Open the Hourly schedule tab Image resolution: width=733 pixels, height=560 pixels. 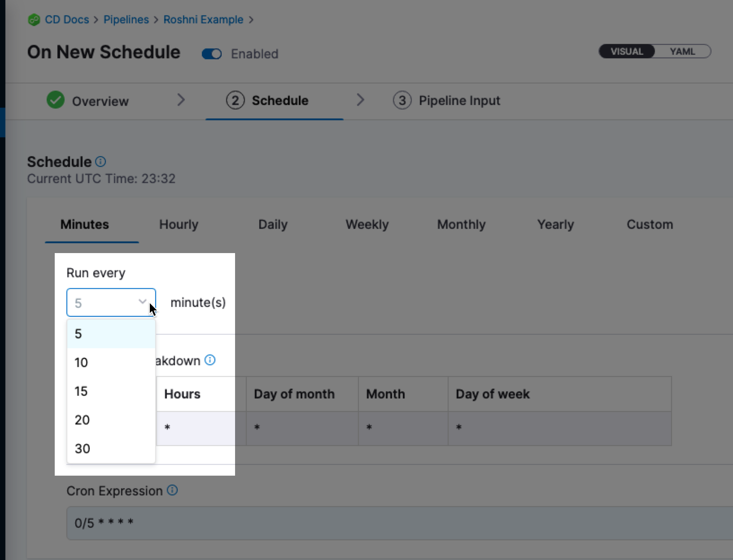(179, 224)
